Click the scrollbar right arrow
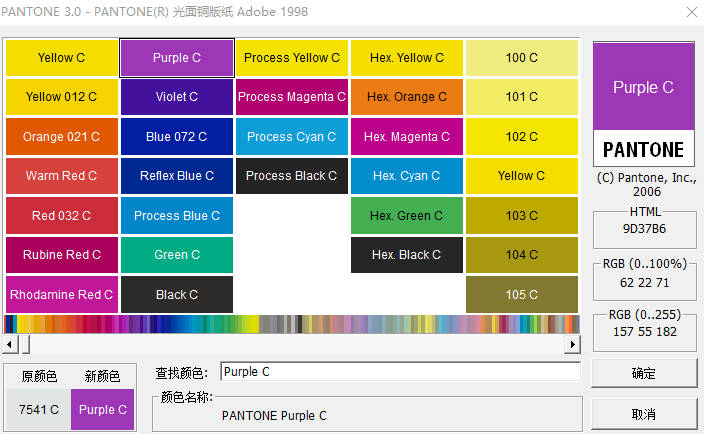Image resolution: width=704 pixels, height=434 pixels. tap(572, 345)
